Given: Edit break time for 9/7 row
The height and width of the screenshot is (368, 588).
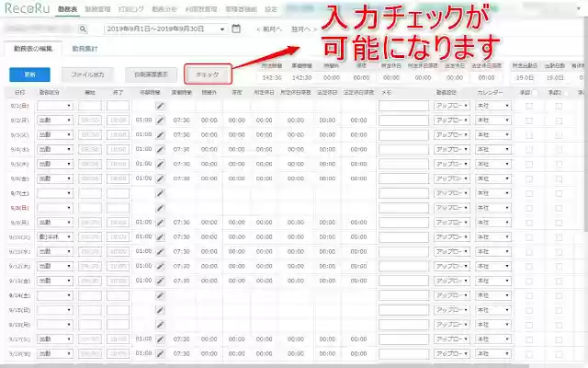Looking at the screenshot, I should point(160,193).
